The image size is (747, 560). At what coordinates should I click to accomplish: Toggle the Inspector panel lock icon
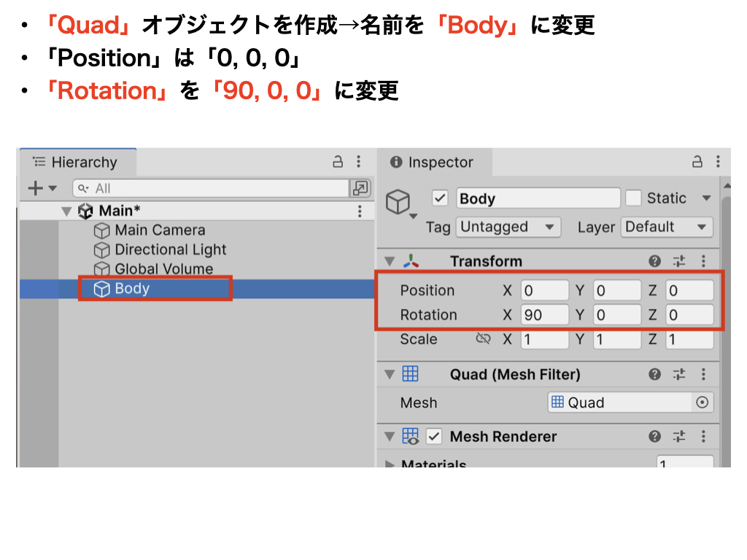[697, 162]
